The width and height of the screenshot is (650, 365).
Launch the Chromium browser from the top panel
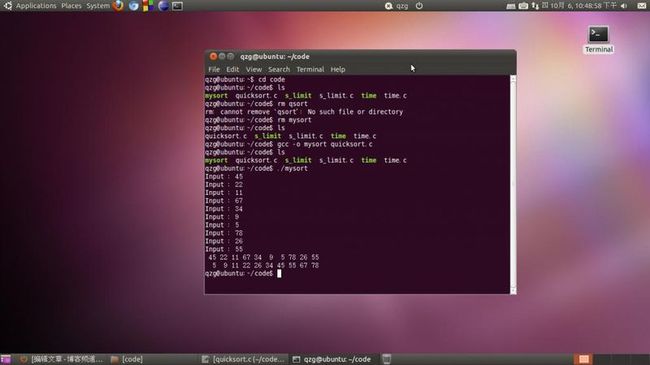coord(133,6)
